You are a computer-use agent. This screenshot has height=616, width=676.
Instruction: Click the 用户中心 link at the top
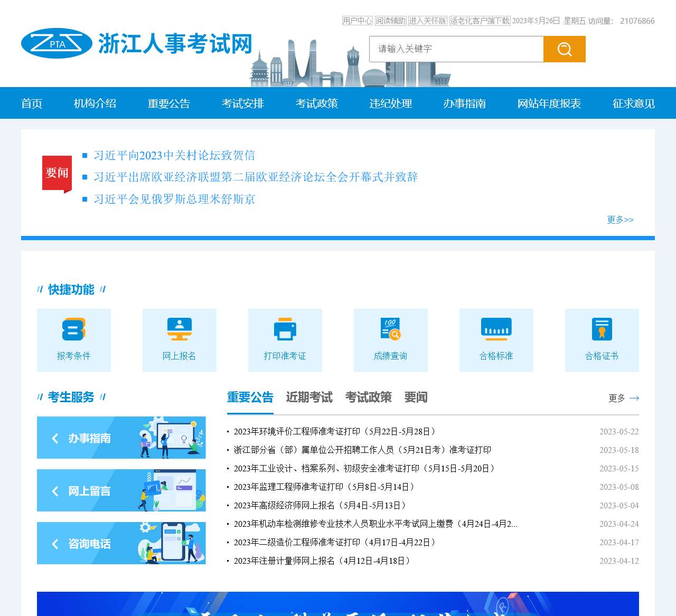[x=358, y=21]
